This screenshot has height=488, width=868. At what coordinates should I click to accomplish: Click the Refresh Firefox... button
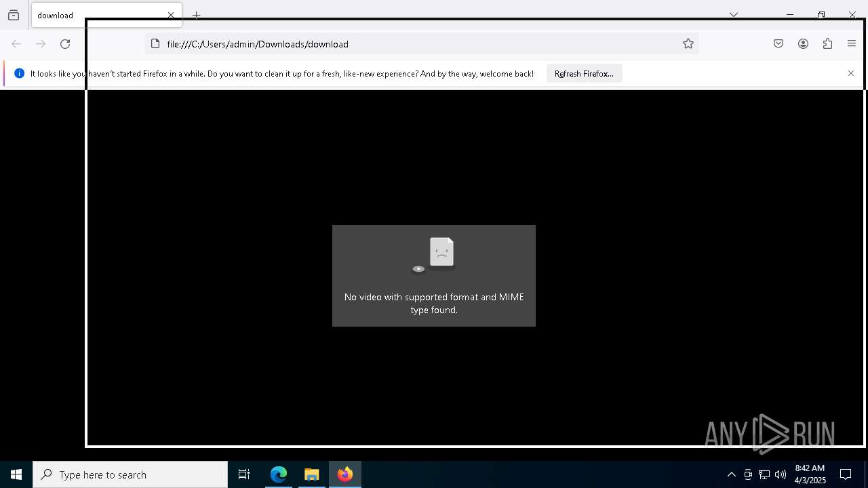[x=584, y=73]
